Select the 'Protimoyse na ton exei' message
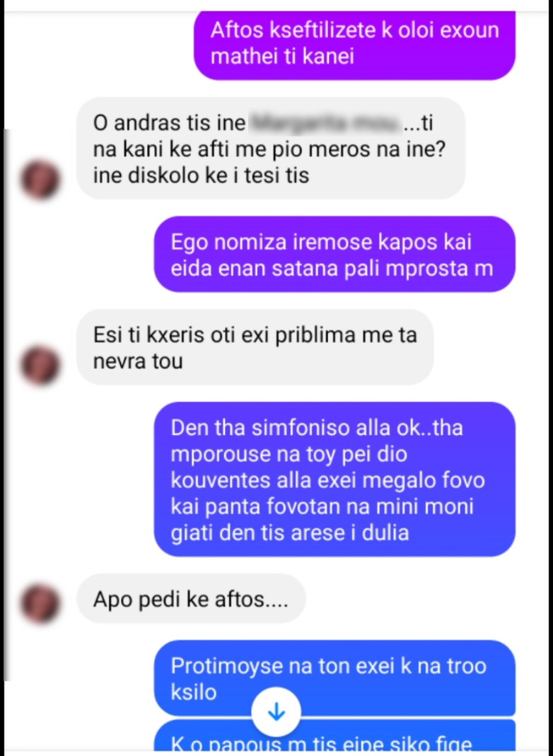 click(x=334, y=678)
